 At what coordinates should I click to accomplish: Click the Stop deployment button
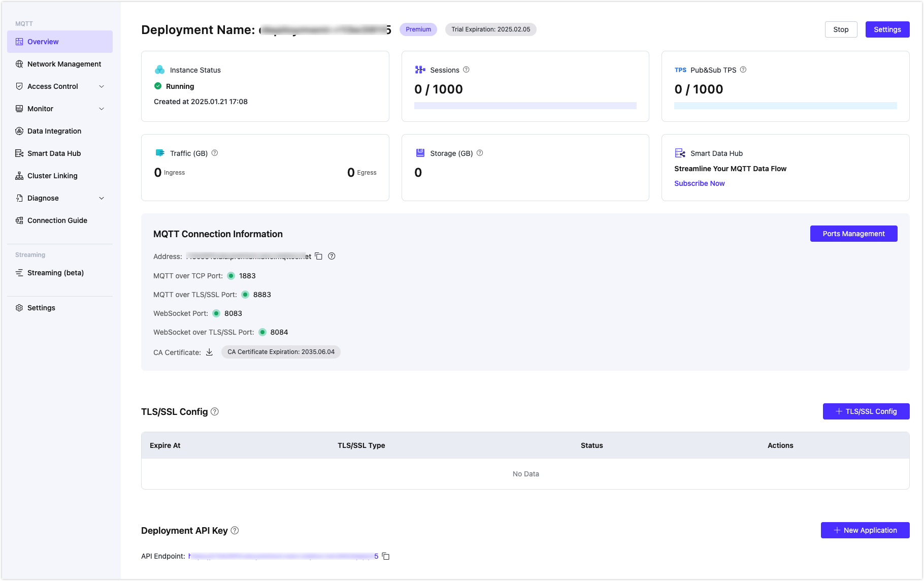click(841, 29)
